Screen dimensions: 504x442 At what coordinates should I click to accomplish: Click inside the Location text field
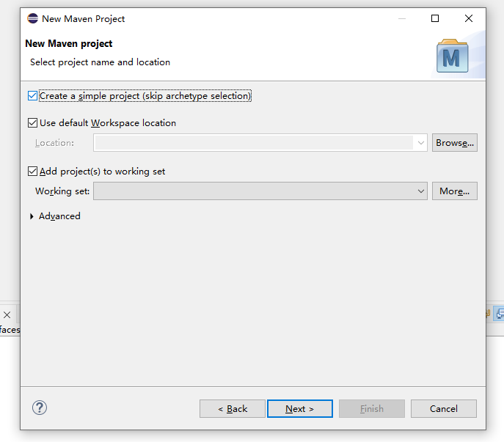(254, 143)
